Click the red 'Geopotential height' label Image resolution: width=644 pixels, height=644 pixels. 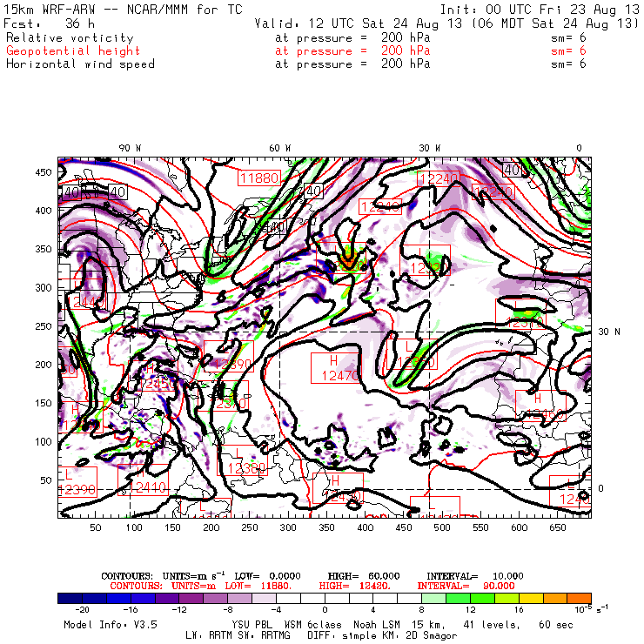coord(73,51)
